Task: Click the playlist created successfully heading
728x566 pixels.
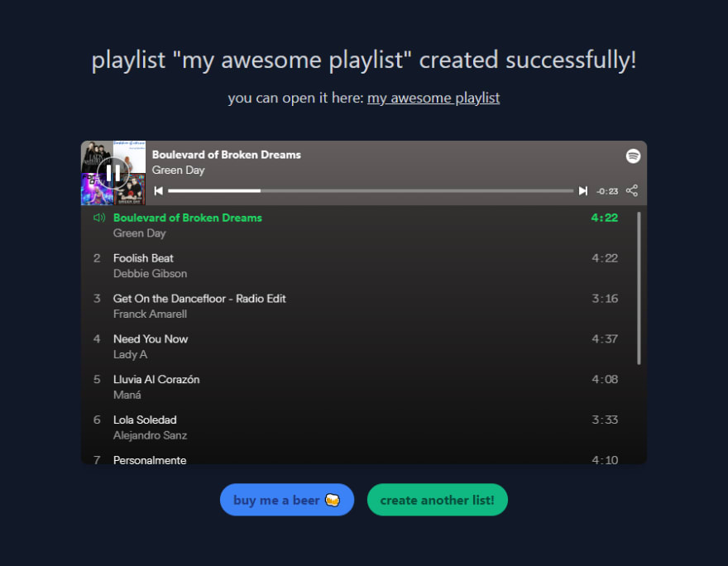Action: 364,60
